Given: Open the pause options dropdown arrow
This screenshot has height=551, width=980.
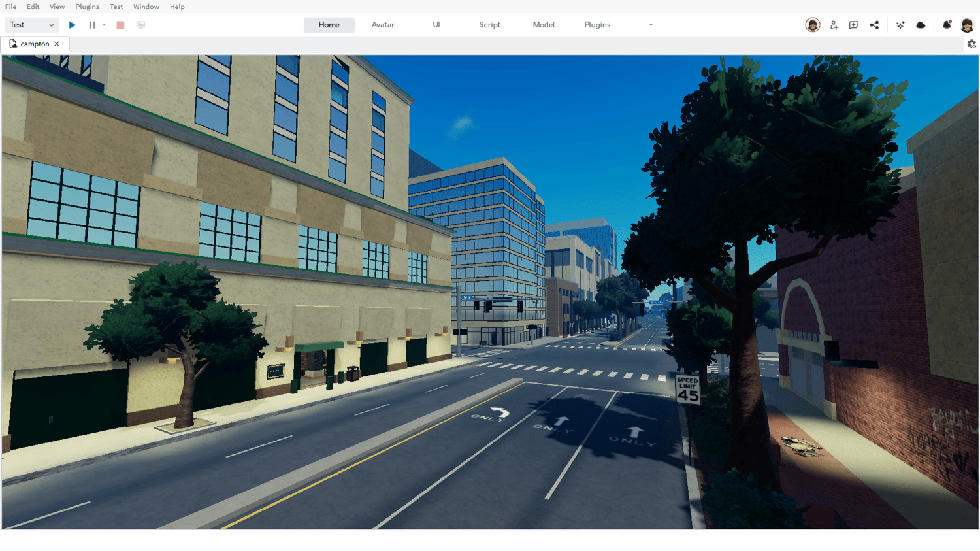Looking at the screenshot, I should (104, 24).
